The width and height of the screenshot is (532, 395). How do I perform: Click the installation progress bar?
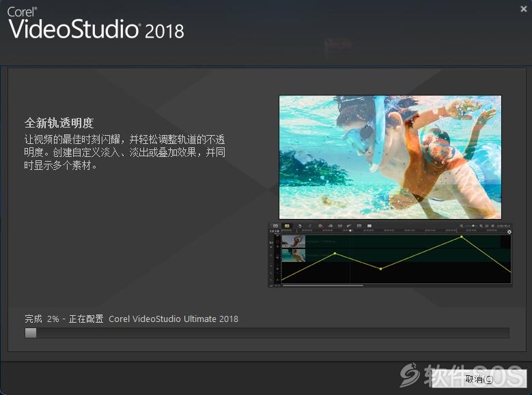[266, 333]
